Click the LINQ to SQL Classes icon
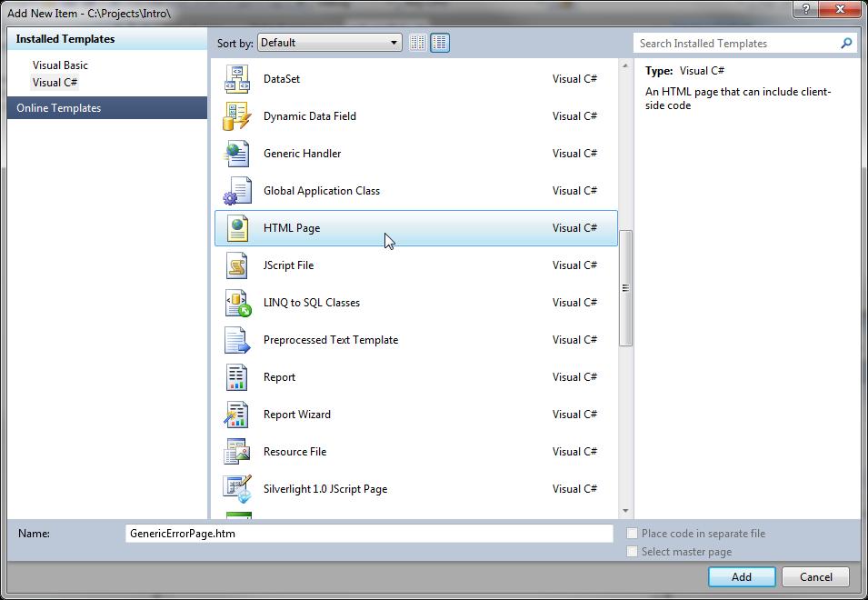The height and width of the screenshot is (600, 868). pyautogui.click(x=237, y=303)
